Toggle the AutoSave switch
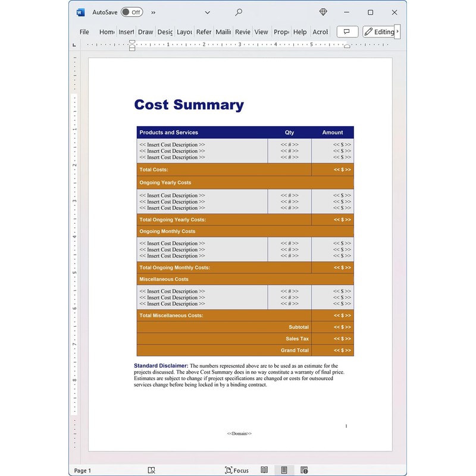The height and width of the screenshot is (476, 476). point(131,12)
